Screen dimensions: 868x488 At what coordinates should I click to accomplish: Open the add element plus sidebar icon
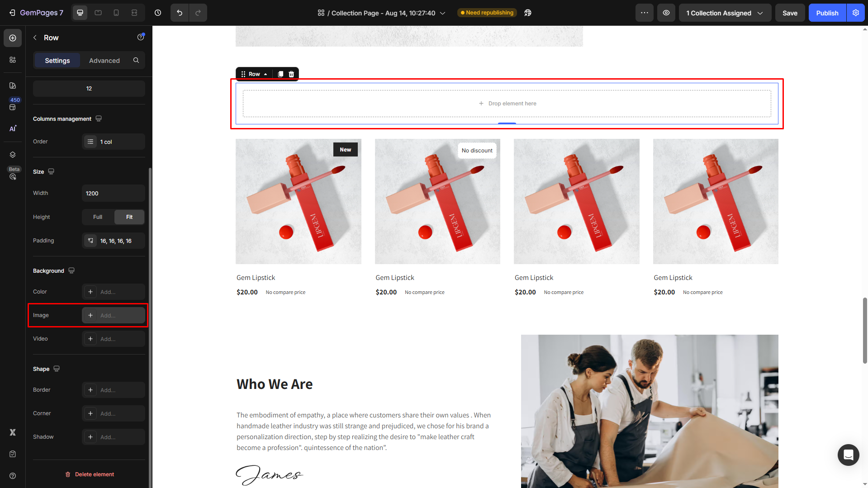point(13,38)
